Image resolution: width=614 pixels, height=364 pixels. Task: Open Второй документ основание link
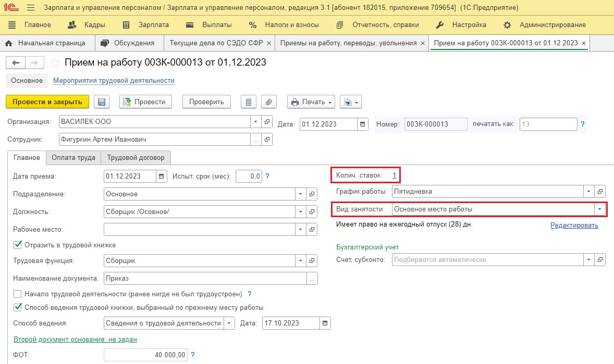(x=75, y=340)
